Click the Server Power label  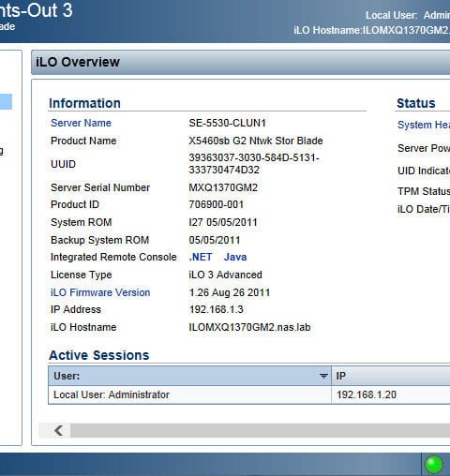tap(424, 148)
